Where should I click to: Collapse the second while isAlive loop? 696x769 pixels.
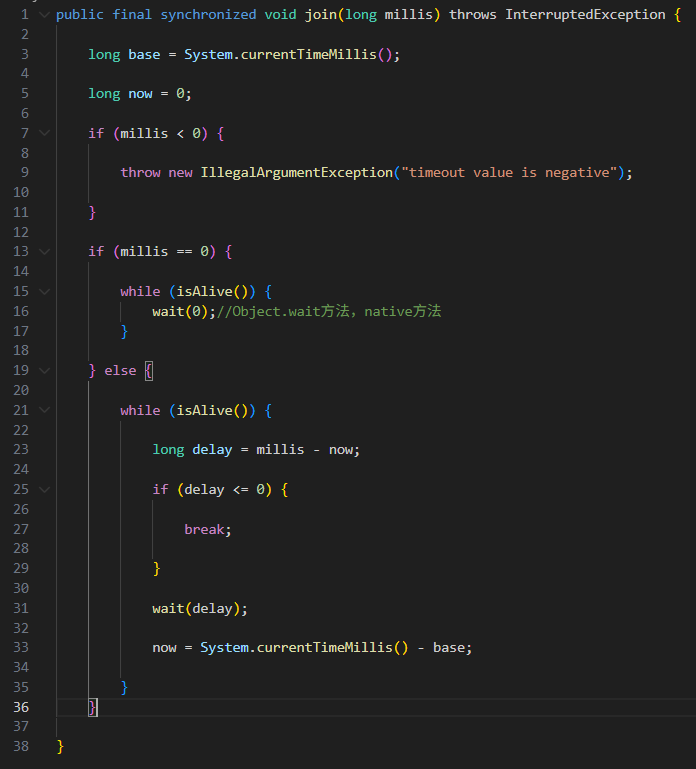coord(43,410)
